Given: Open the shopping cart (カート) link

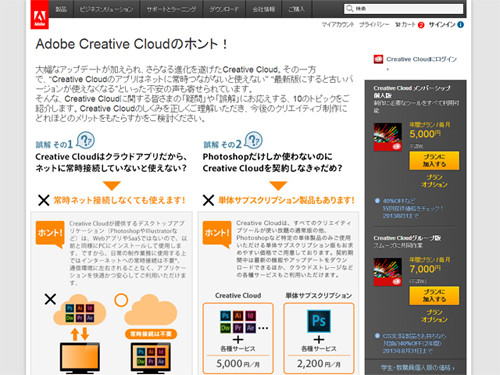Looking at the screenshot, I should pos(405,25).
